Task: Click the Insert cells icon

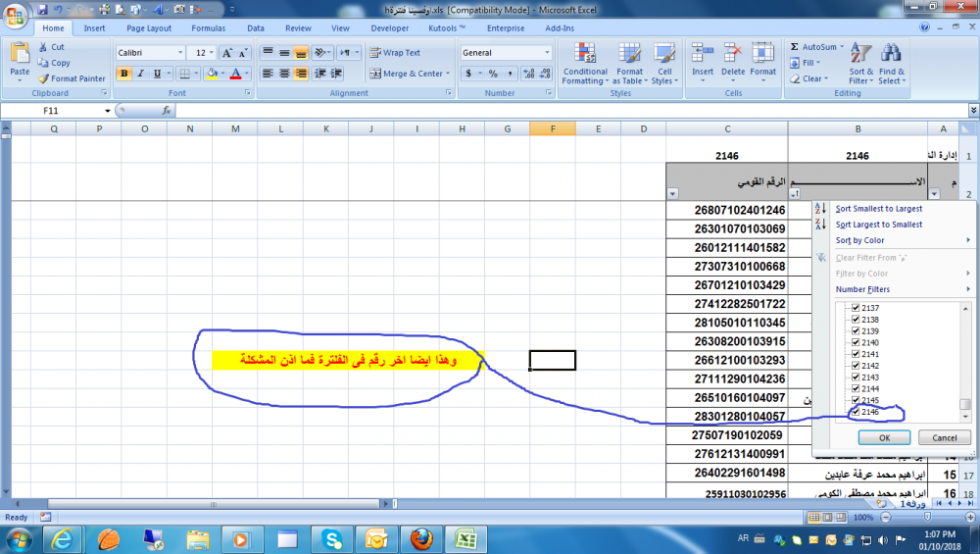Action: [x=703, y=53]
